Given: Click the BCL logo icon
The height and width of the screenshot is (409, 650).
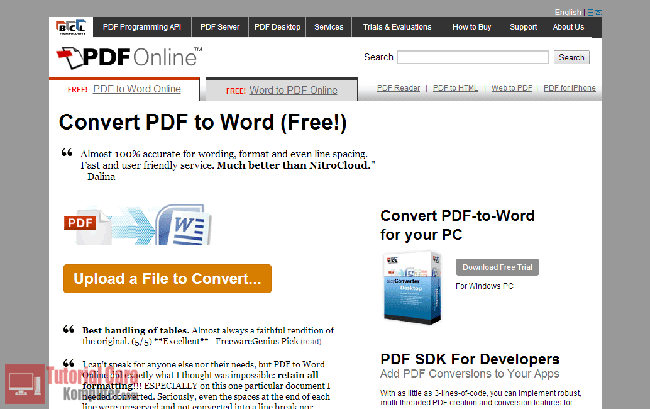Looking at the screenshot, I should click(71, 27).
